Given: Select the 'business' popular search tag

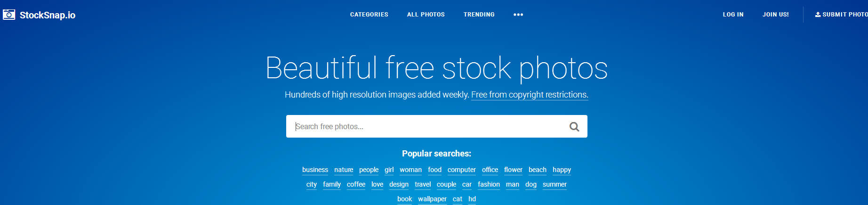Looking at the screenshot, I should tap(315, 170).
